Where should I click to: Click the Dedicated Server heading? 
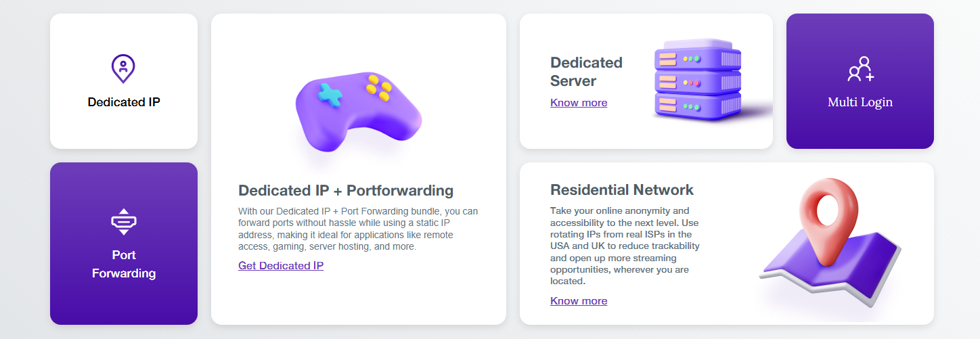coord(586,72)
